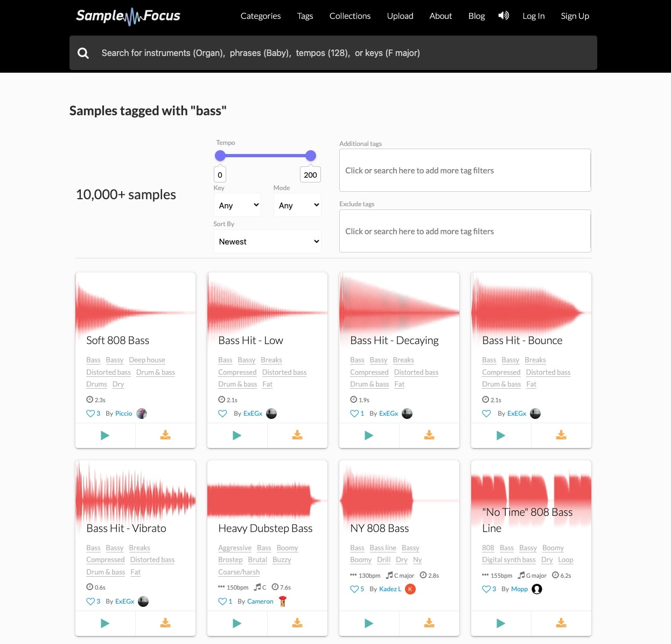The height and width of the screenshot is (644, 671).
Task: Click the right tempo slider handle
Action: point(311,156)
